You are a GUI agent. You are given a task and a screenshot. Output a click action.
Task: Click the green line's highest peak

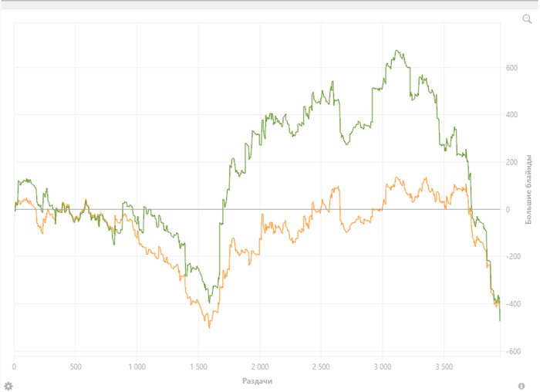point(397,51)
